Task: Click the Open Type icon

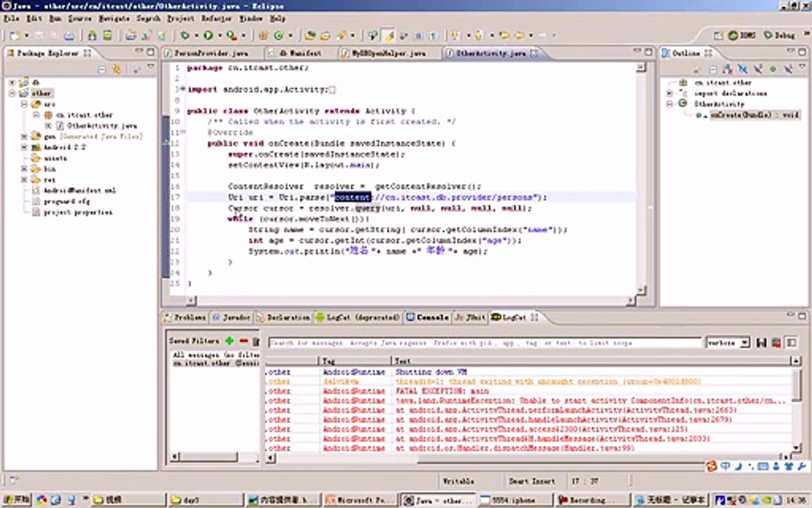Action: pos(309,35)
